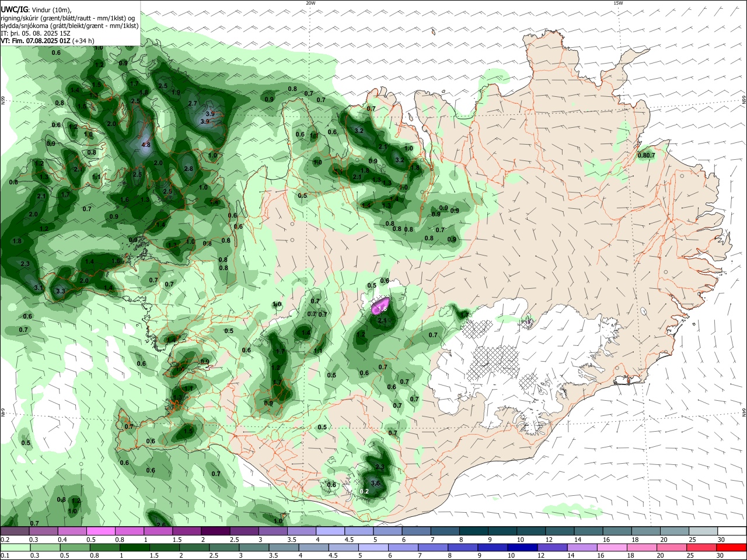
Task: Click the overlapping '0.80.7' value in the east
Action: coord(646,155)
